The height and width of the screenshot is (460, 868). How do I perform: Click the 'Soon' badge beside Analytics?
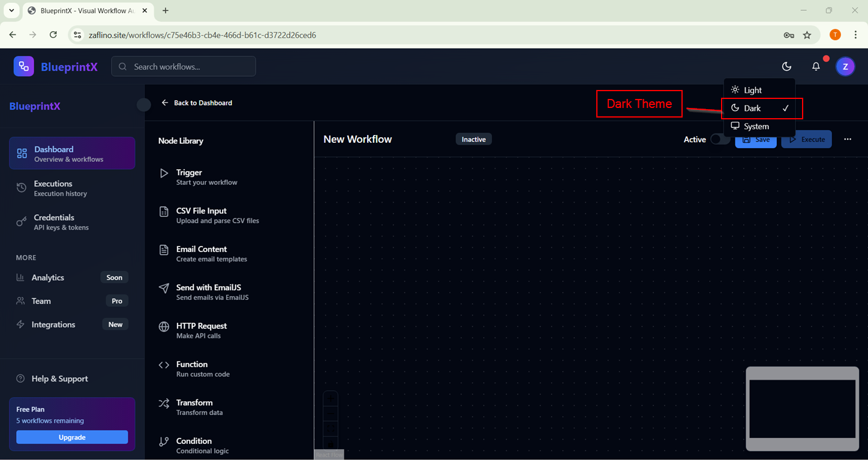pos(115,278)
